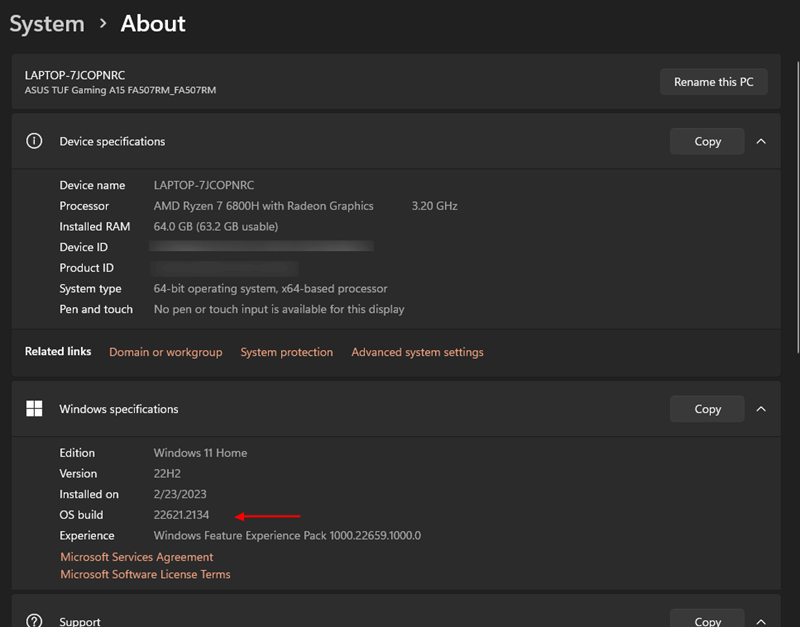Open Advanced system settings

click(417, 352)
